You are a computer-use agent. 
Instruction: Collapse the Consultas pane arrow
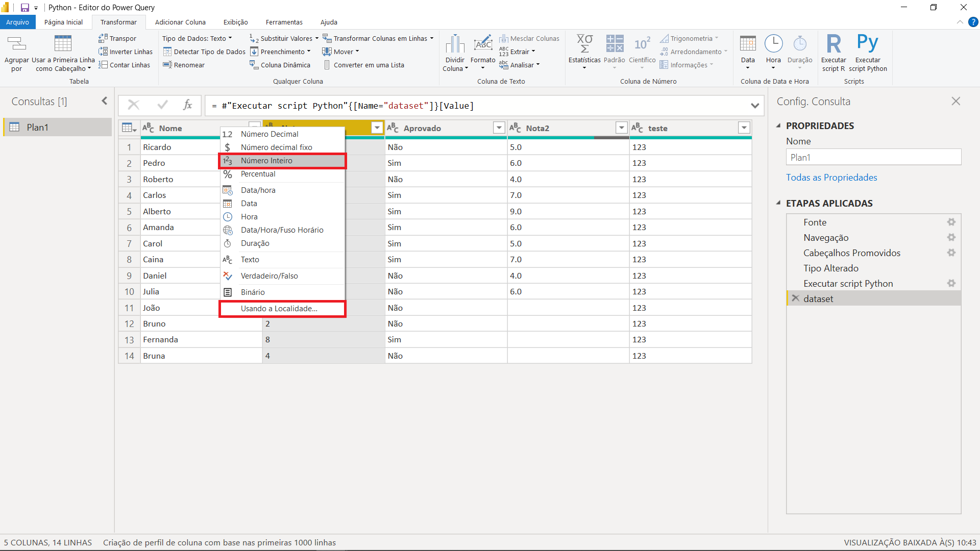click(105, 101)
